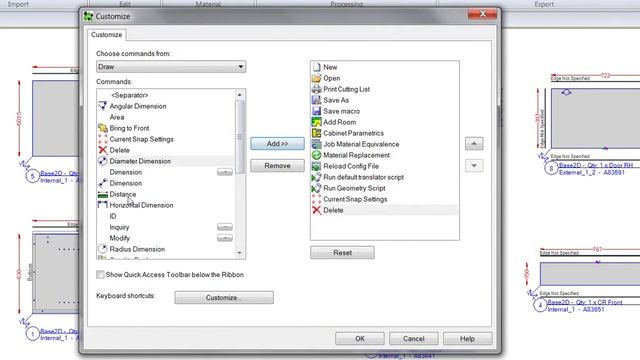Expand the Inquiry submenu arrow
Image resolution: width=640 pixels, height=360 pixels.
(x=224, y=227)
